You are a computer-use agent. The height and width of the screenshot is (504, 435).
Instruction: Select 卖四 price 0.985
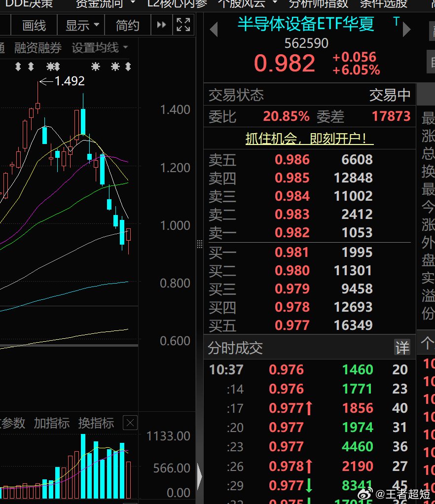[292, 178]
